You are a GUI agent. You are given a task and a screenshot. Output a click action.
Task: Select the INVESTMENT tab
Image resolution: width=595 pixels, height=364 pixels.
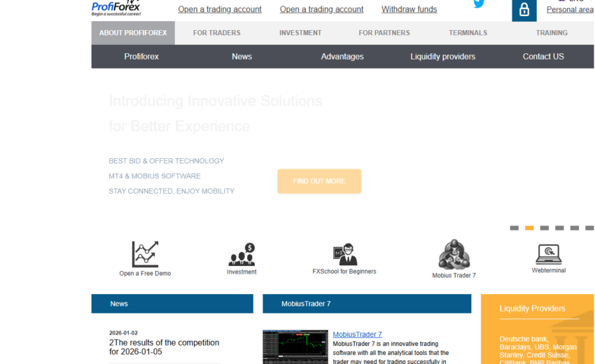[300, 33]
